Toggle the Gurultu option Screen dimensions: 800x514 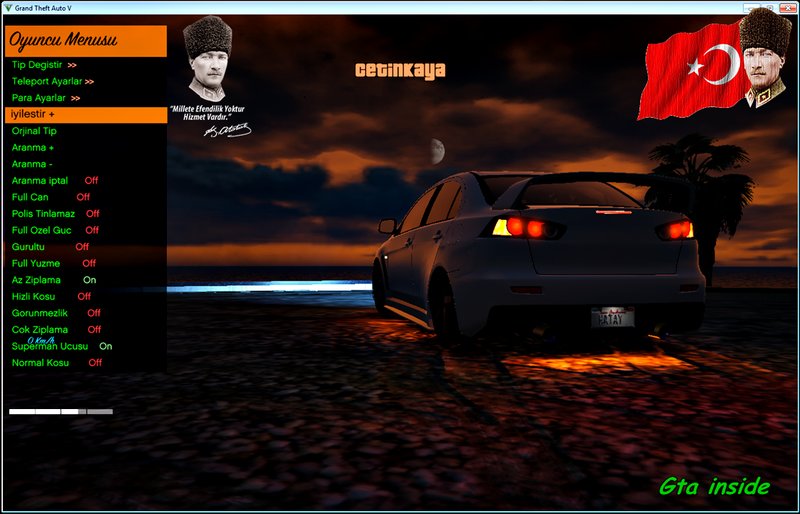(50, 247)
